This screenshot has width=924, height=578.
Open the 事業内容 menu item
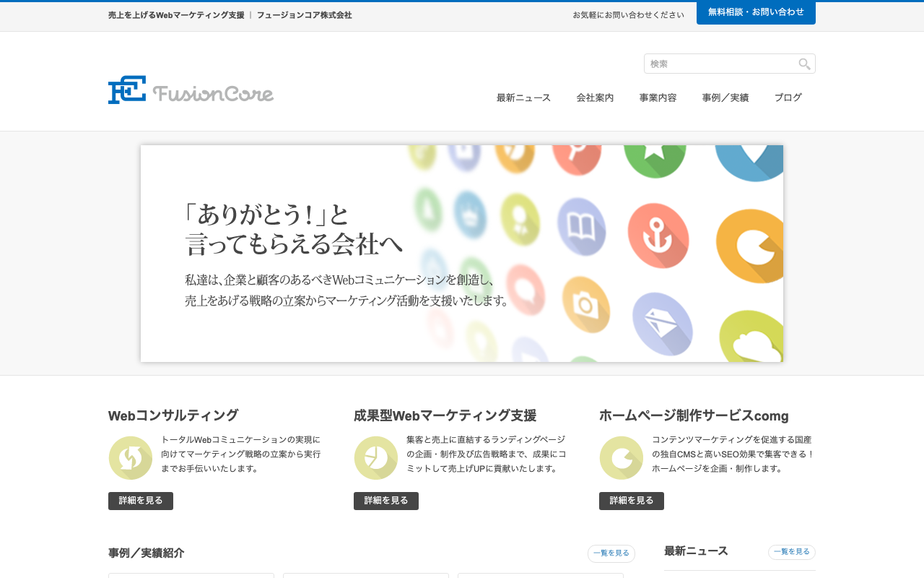coord(658,98)
